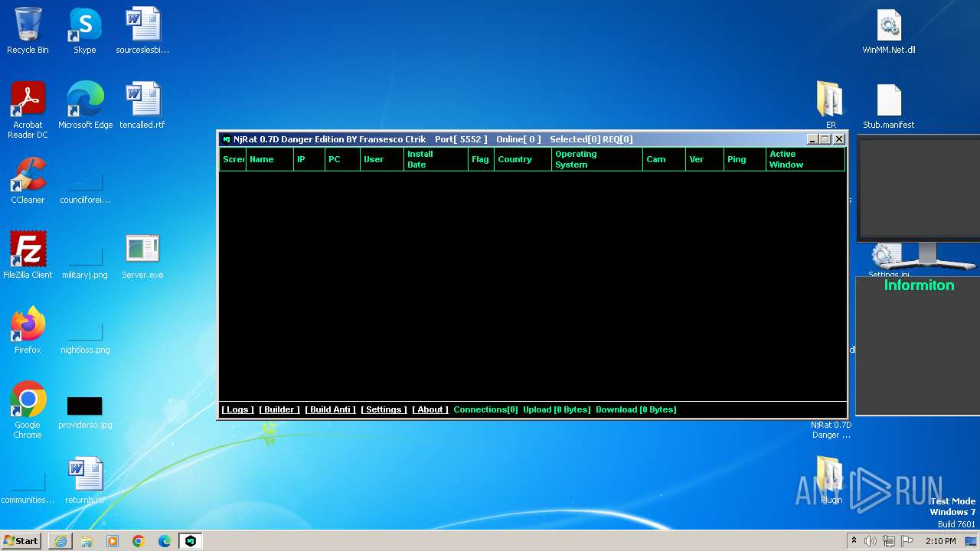Open Chrome from the taskbar
Viewport: 980px width, 551px height.
point(139,541)
